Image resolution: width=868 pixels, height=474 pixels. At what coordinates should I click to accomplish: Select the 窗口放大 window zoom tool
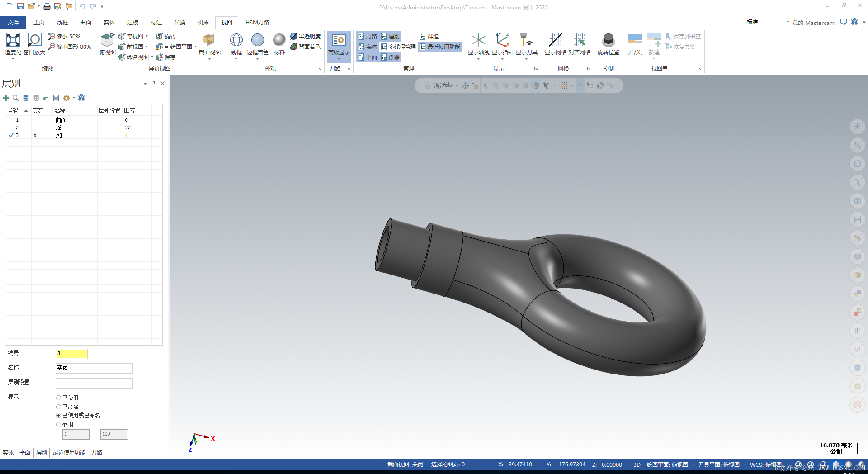(x=34, y=40)
